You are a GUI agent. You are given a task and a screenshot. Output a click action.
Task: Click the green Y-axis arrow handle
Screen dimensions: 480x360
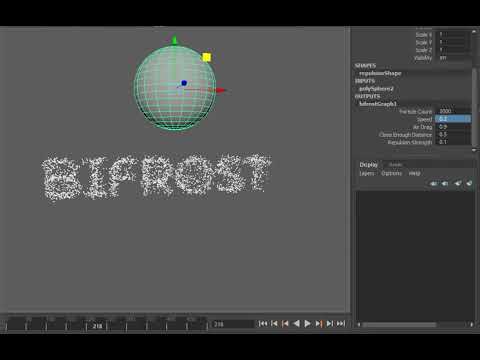click(174, 39)
